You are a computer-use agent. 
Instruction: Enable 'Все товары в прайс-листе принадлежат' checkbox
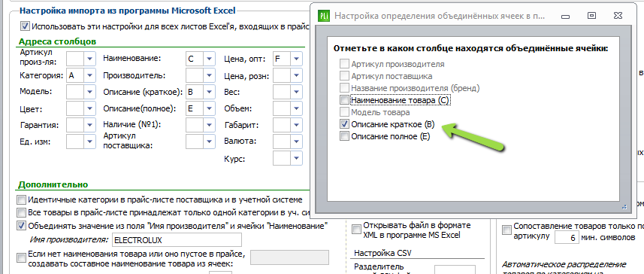21,213
